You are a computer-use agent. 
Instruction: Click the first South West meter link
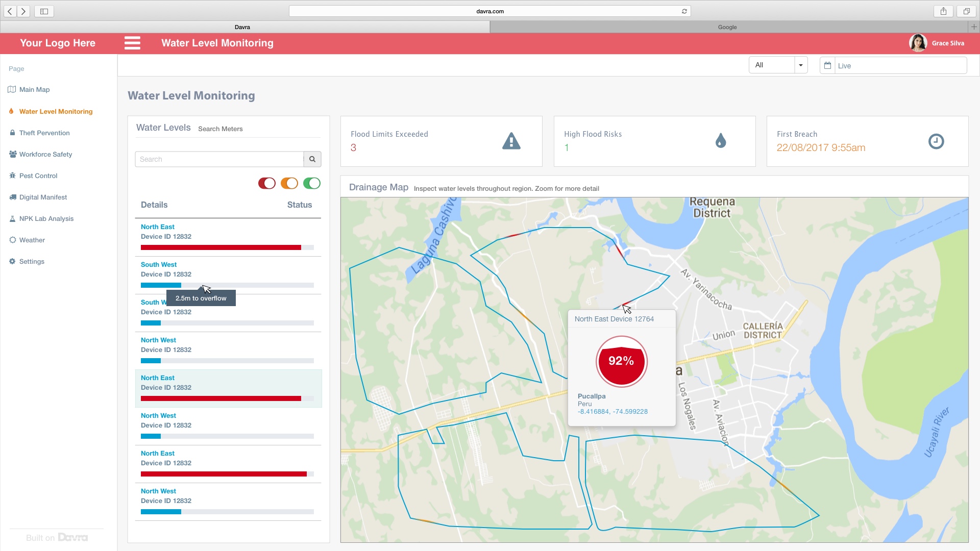[x=159, y=264]
